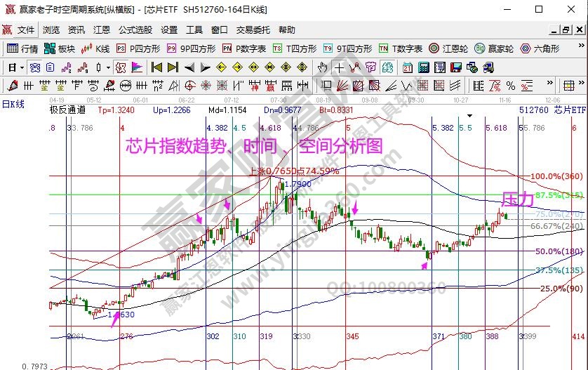Click the save floppy disk icon

pyautogui.click(x=457, y=67)
